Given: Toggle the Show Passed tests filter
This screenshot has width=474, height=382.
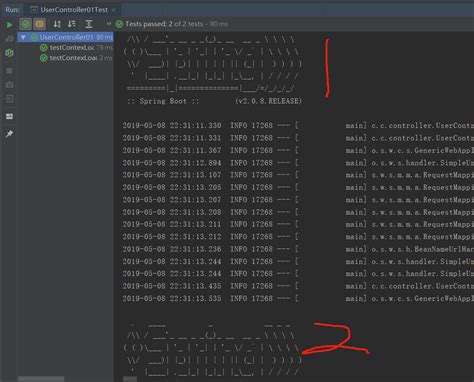Looking at the screenshot, I should 25,24.
